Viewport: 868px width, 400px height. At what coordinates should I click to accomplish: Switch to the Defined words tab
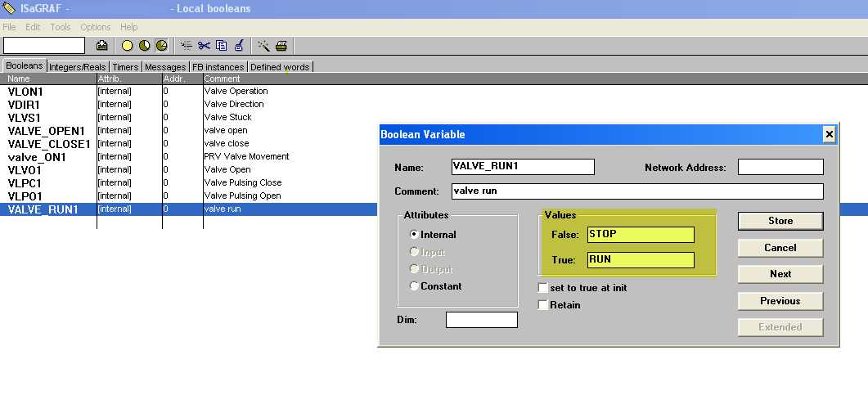[x=280, y=67]
